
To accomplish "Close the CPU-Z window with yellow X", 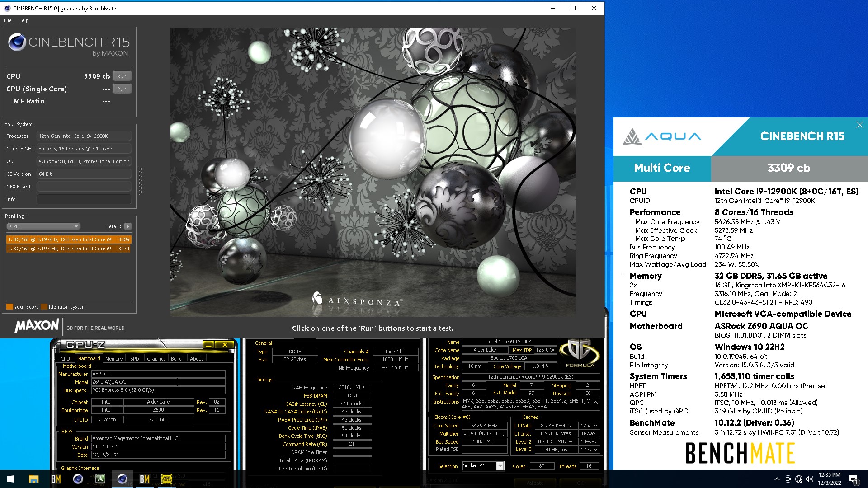I will click(225, 345).
